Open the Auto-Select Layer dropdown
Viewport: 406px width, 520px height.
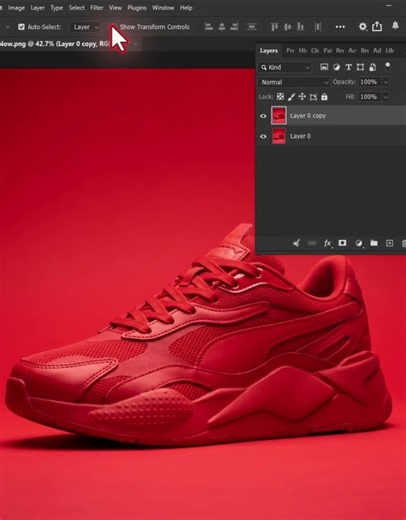(x=85, y=27)
